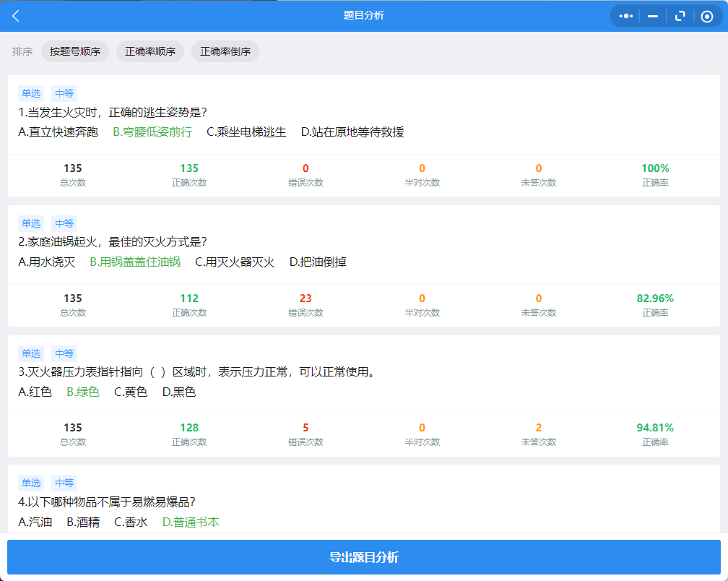Sort by accuracy ascending
The width and height of the screenshot is (728, 581).
click(150, 51)
